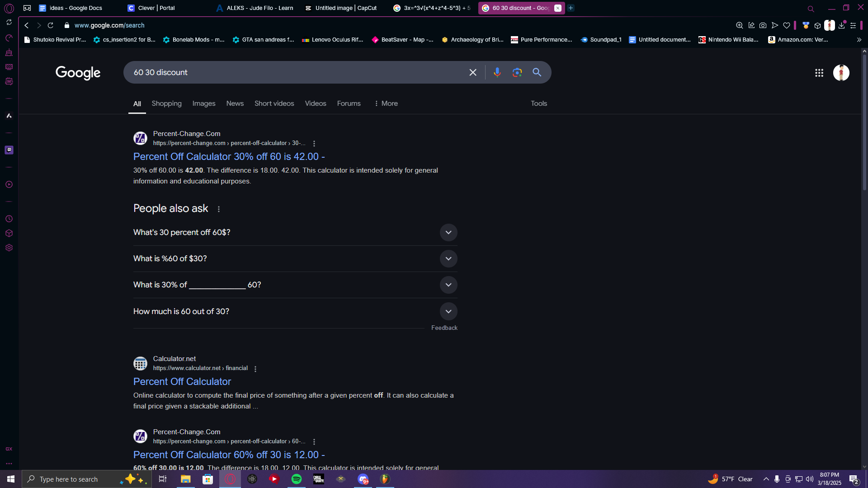Clear the search box with the X icon
Viewport: 868px width, 488px height.
click(x=473, y=72)
